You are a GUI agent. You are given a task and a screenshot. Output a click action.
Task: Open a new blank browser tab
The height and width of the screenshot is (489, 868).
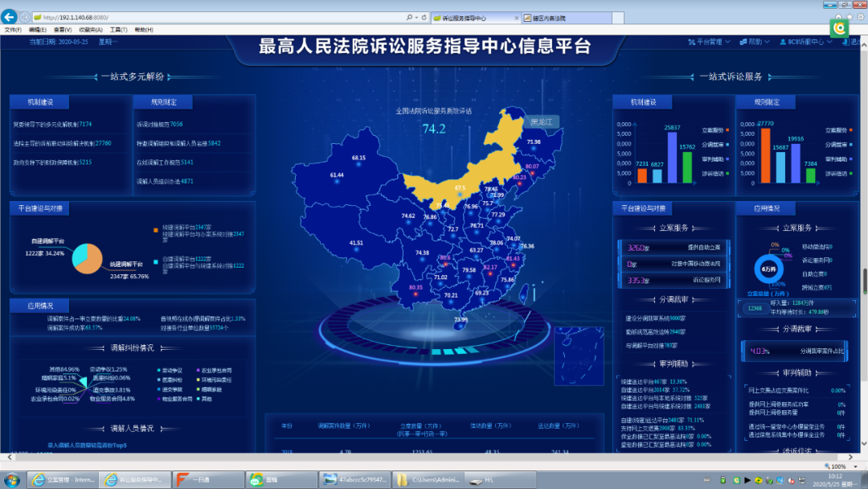[x=618, y=18]
